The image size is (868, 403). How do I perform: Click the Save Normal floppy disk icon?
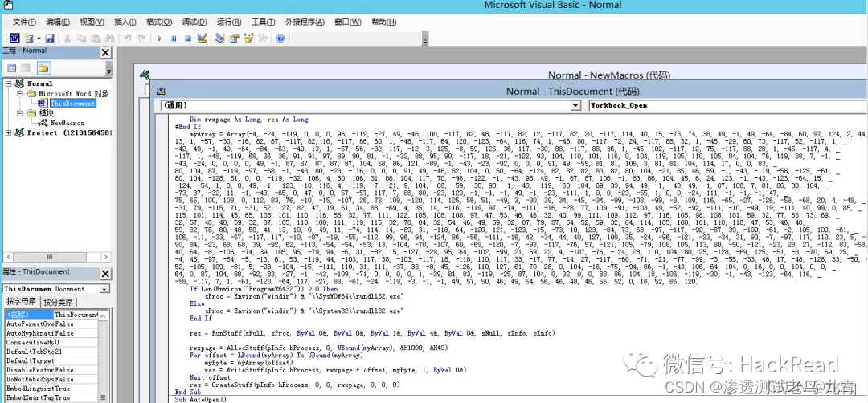click(50, 39)
